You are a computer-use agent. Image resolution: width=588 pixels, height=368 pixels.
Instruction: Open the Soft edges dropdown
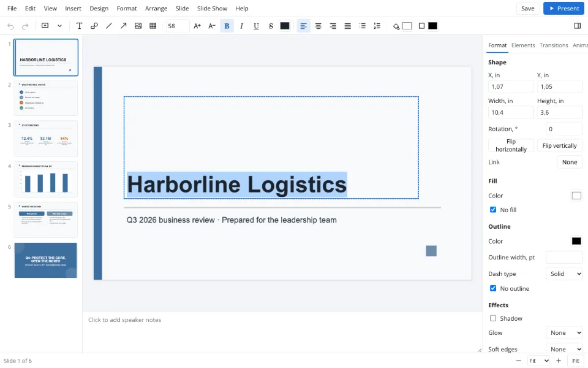tap(564, 349)
